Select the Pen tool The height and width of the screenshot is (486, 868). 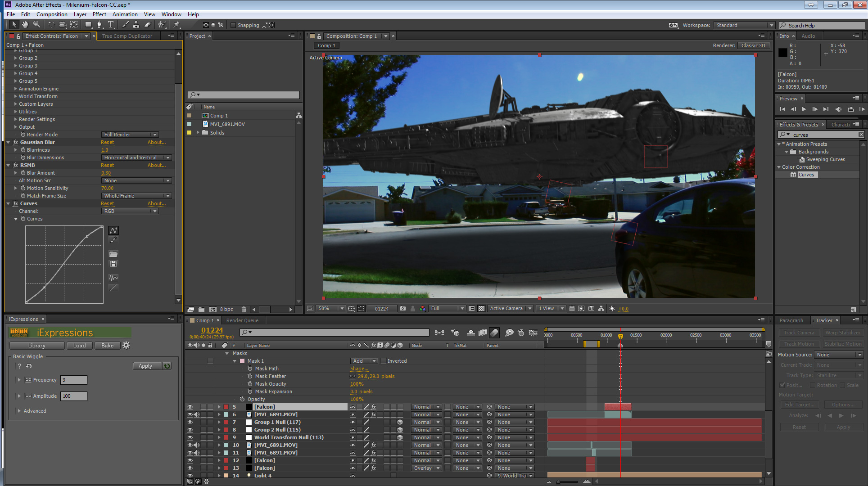point(99,25)
